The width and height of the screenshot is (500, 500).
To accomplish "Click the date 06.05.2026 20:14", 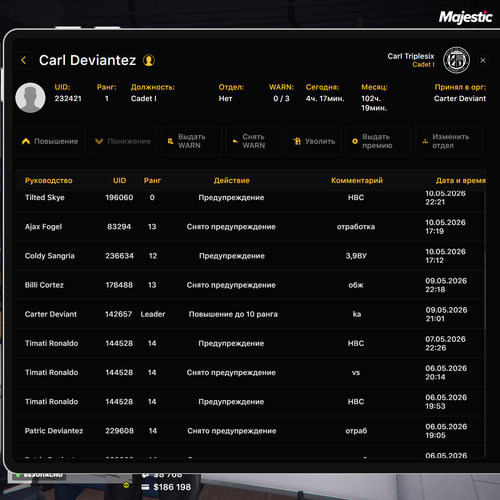I will (x=446, y=373).
